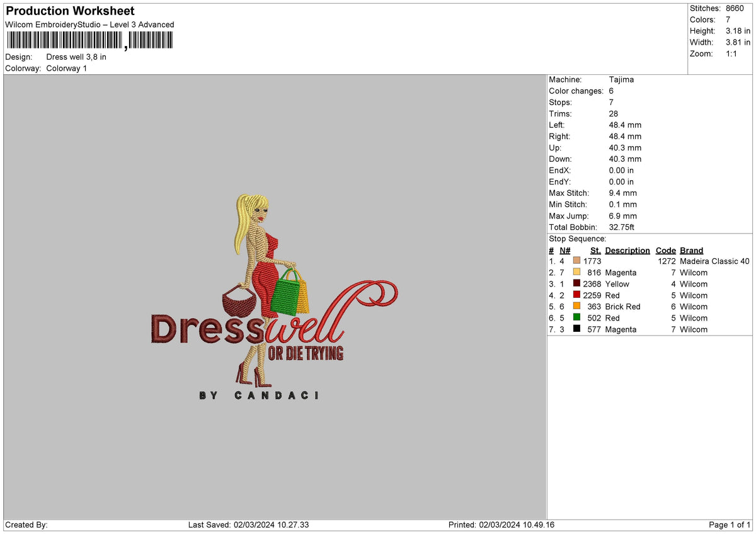Click the 'Description' column header
The width and height of the screenshot is (756, 534).
click(627, 250)
